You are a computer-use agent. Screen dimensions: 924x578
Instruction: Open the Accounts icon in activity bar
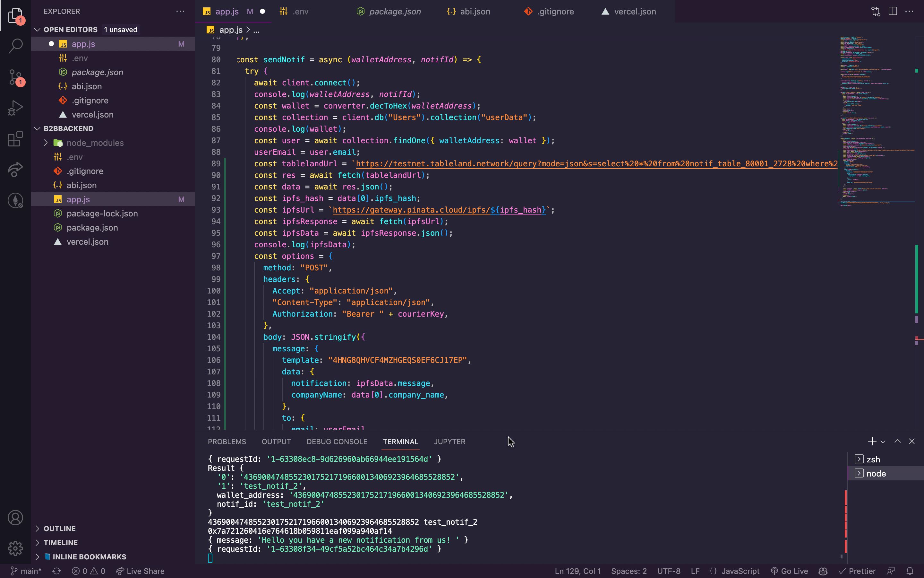15,518
